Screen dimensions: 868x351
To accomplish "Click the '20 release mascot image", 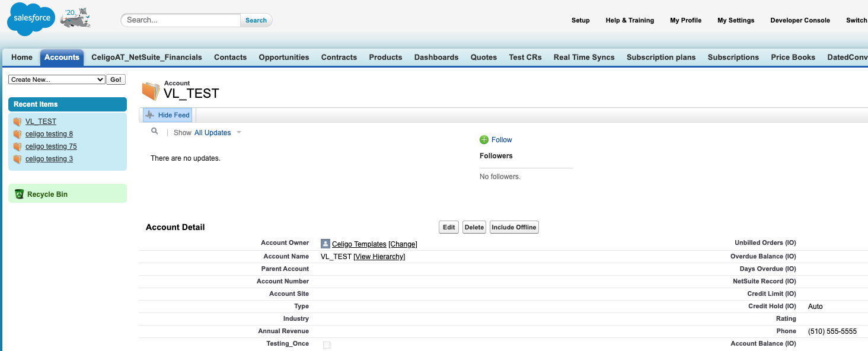I will tap(76, 18).
